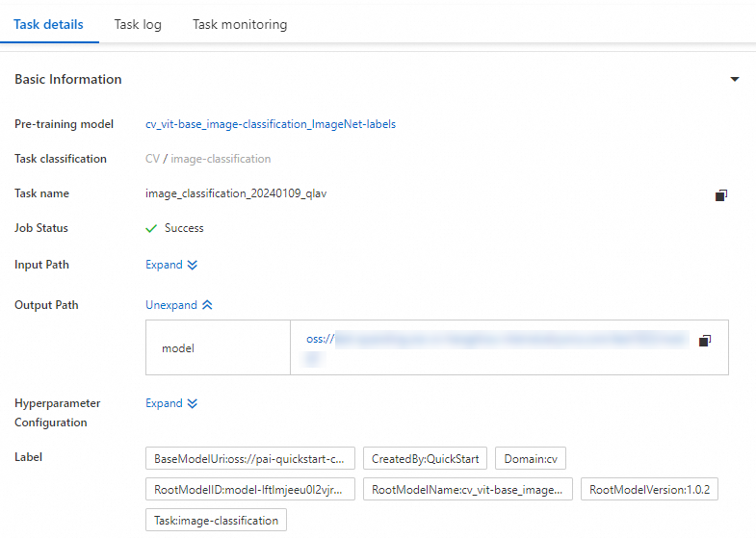Collapse the Output Path with Unexpand

[179, 305]
